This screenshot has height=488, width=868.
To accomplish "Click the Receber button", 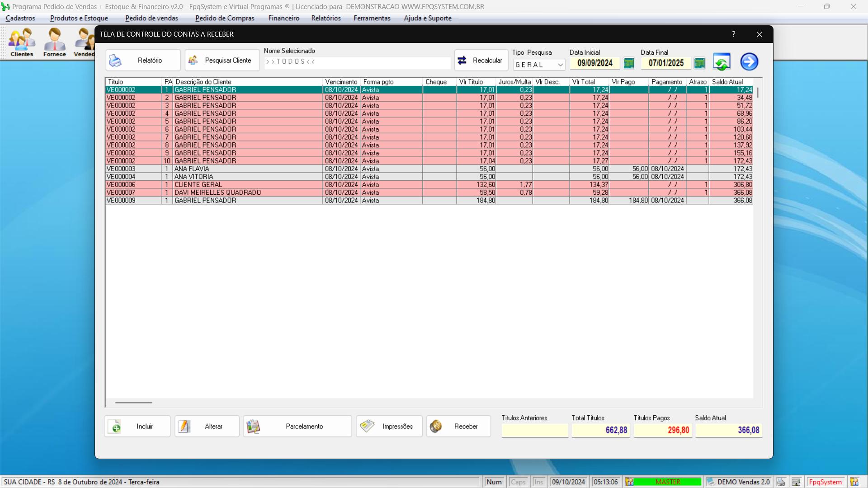I will pyautogui.click(x=458, y=426).
